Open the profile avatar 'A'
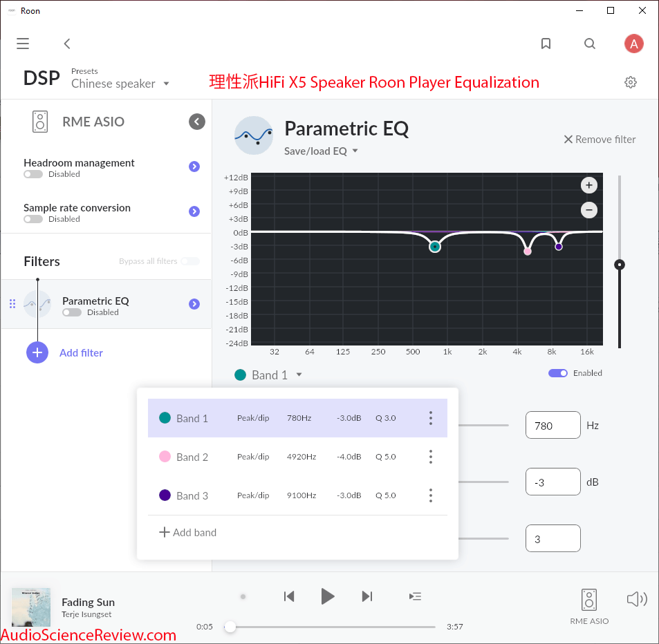This screenshot has height=644, width=659. (x=634, y=44)
